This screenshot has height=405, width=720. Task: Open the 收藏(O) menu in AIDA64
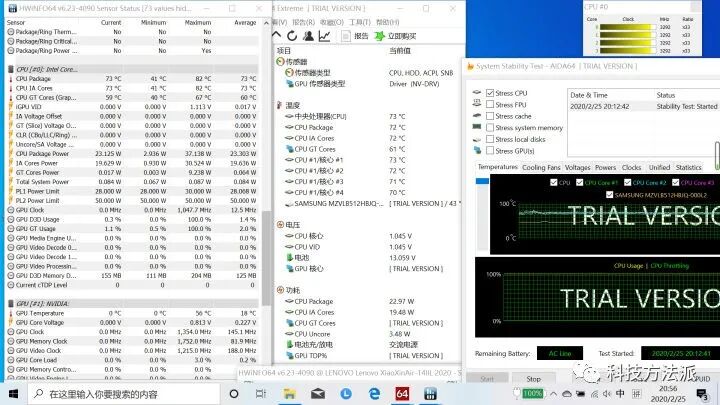coord(332,22)
